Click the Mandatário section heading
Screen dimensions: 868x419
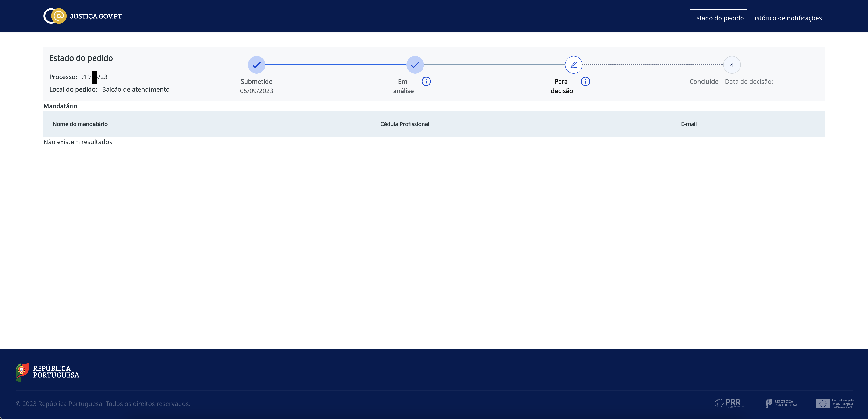coord(60,106)
